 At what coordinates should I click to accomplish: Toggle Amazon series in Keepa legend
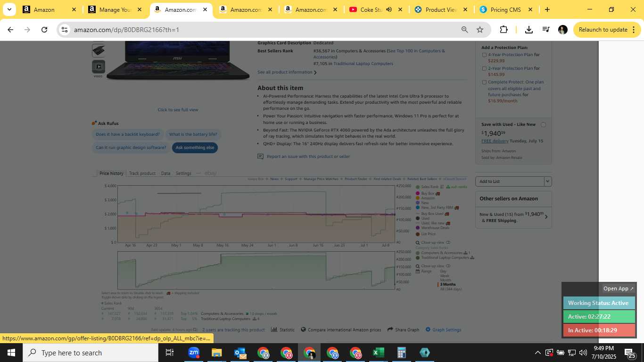425,198
